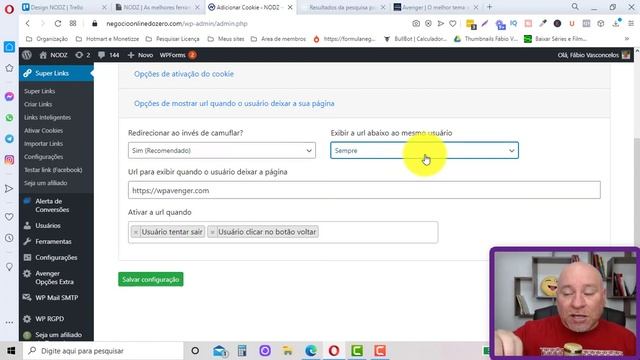This screenshot has height=360, width=640.
Task: Remove the 'Usuário tentar sair' tag
Action: coord(136,232)
